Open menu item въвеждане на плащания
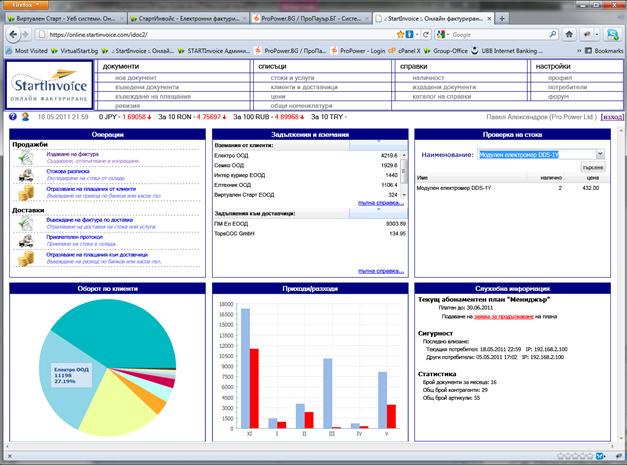 pos(153,97)
